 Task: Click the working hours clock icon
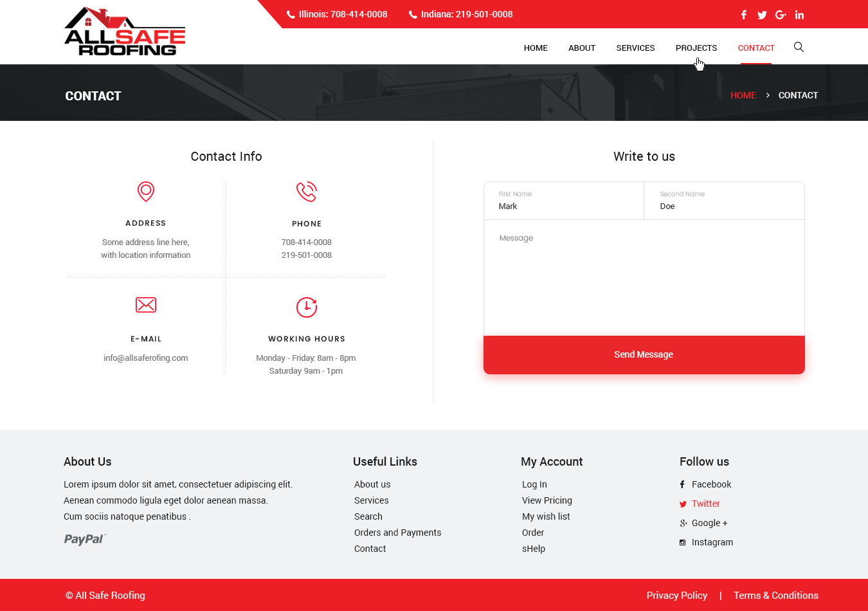(x=307, y=307)
